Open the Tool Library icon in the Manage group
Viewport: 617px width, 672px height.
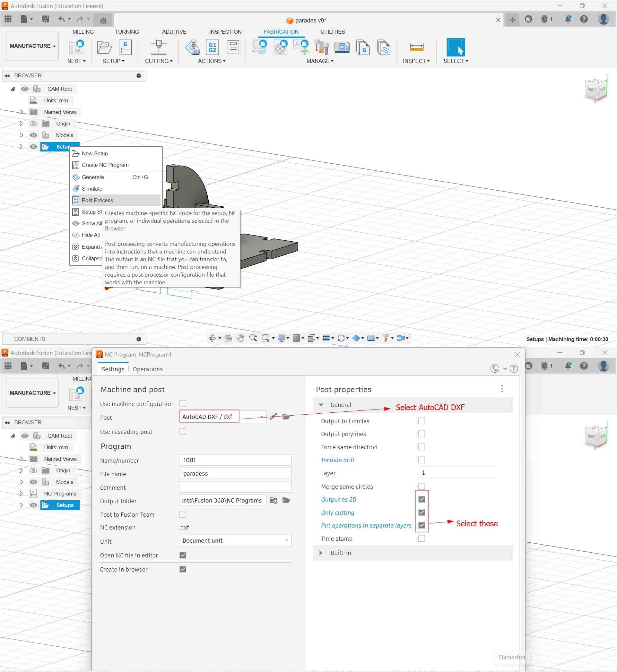321,47
